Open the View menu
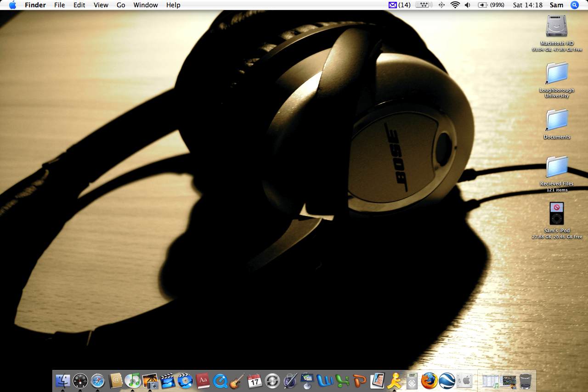 coord(101,5)
